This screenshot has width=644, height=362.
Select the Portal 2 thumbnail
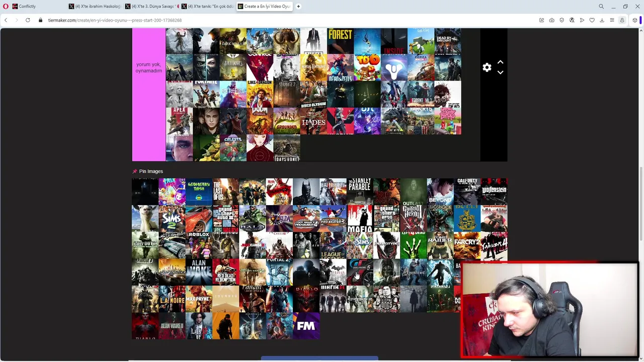tap(279, 273)
